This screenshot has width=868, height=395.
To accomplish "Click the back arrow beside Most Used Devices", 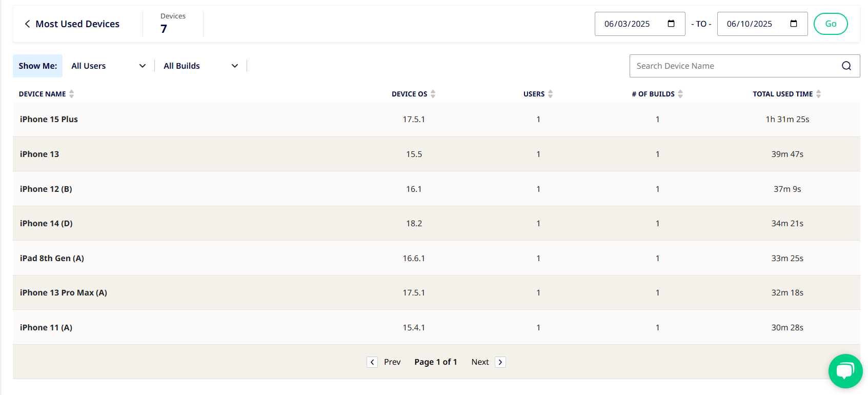I will (27, 24).
